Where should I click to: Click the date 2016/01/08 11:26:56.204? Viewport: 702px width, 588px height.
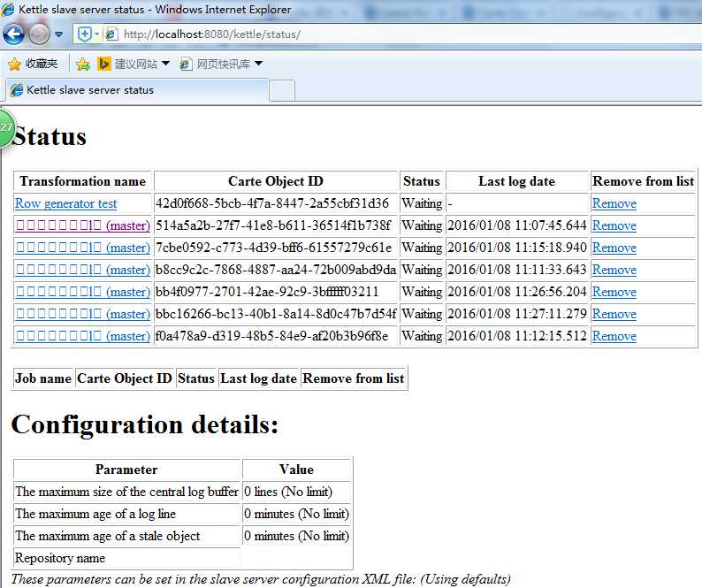pyautogui.click(x=517, y=292)
